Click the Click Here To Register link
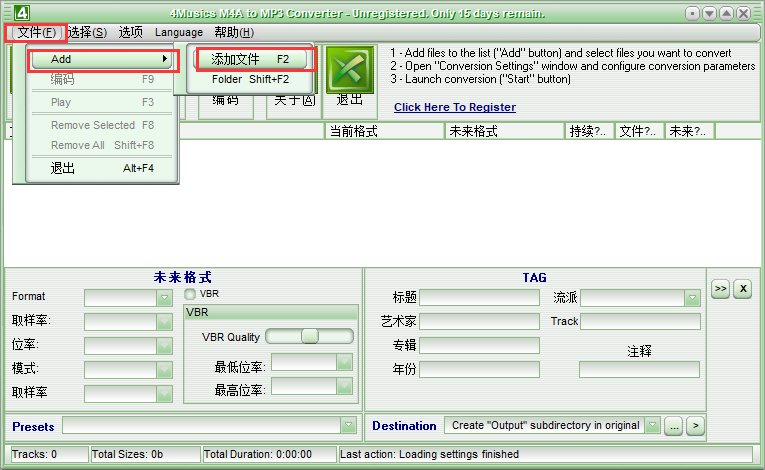The width and height of the screenshot is (765, 470). [455, 107]
